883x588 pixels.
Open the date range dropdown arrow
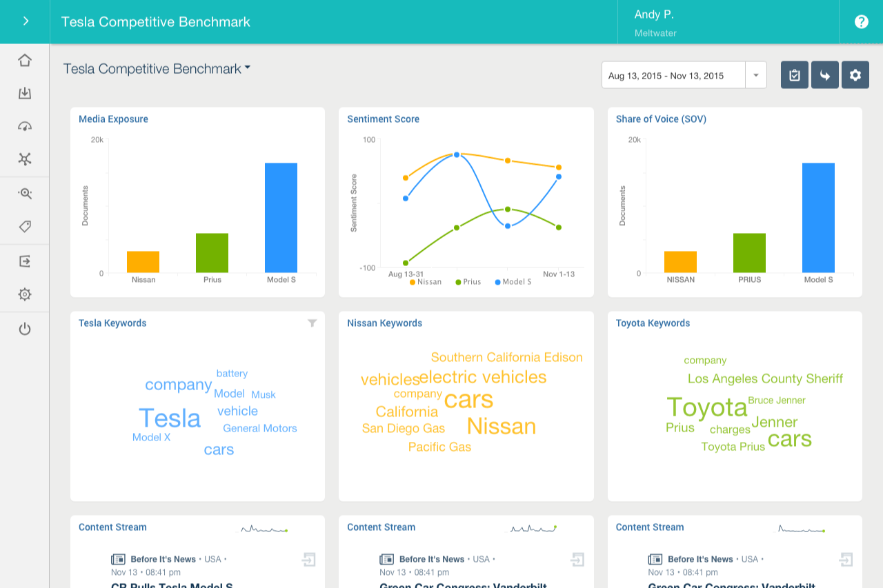point(756,75)
